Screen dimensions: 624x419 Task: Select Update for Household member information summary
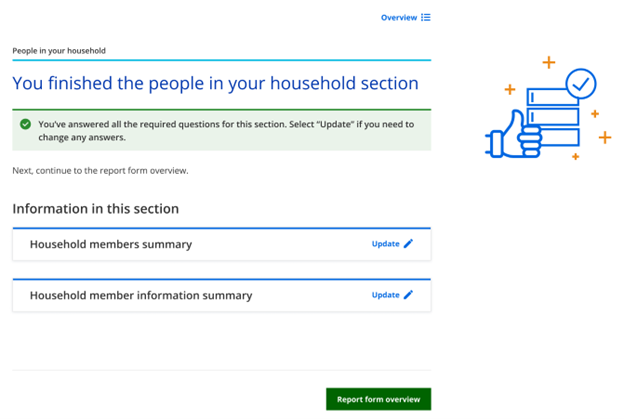[385, 295]
